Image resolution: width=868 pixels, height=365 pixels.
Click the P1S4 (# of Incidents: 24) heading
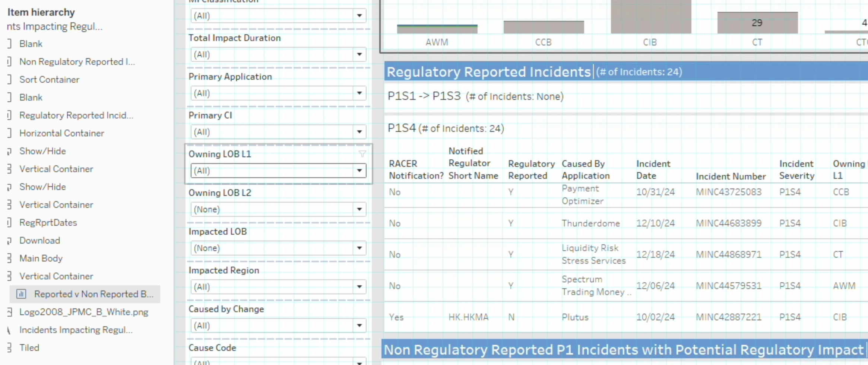(446, 128)
